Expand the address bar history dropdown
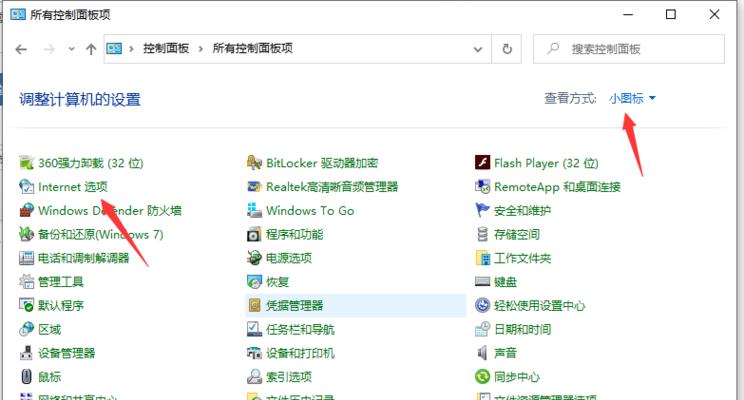 tap(478, 49)
